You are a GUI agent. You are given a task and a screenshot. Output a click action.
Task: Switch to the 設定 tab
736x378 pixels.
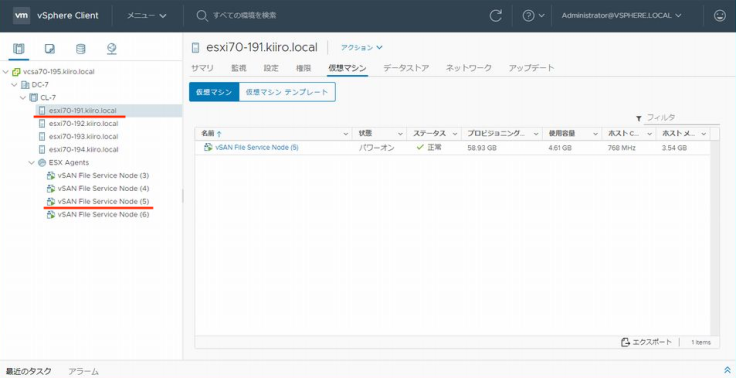click(x=271, y=68)
